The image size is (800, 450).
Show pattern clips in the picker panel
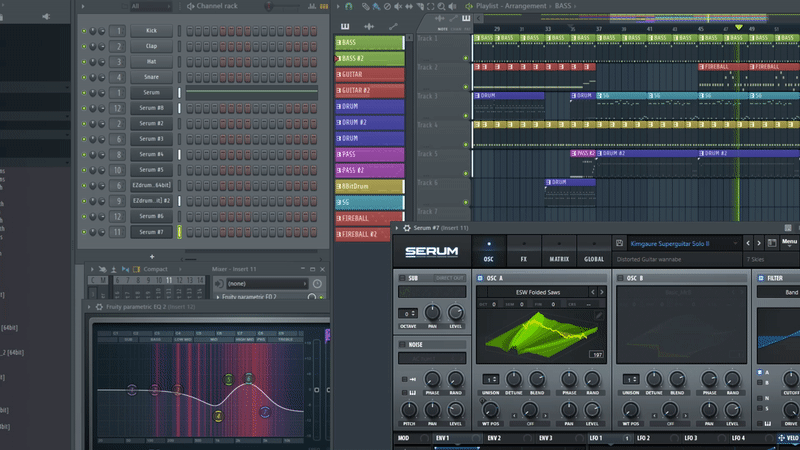tap(345, 26)
